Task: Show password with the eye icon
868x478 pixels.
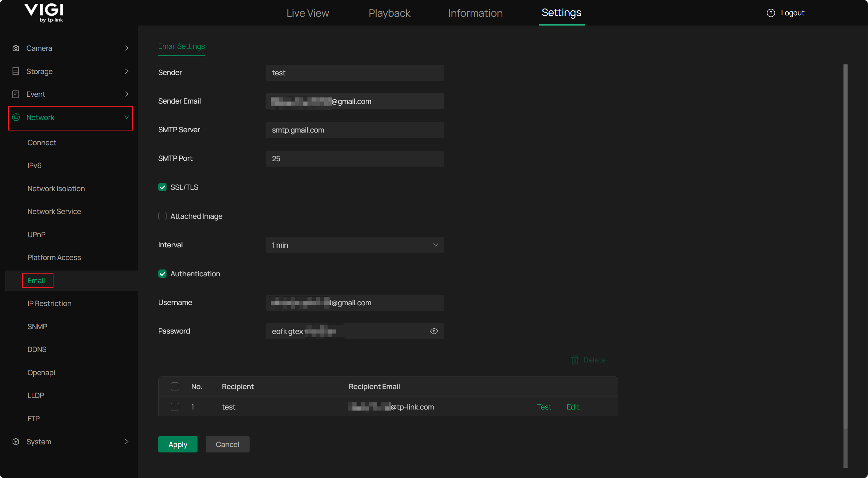Action: (x=434, y=331)
